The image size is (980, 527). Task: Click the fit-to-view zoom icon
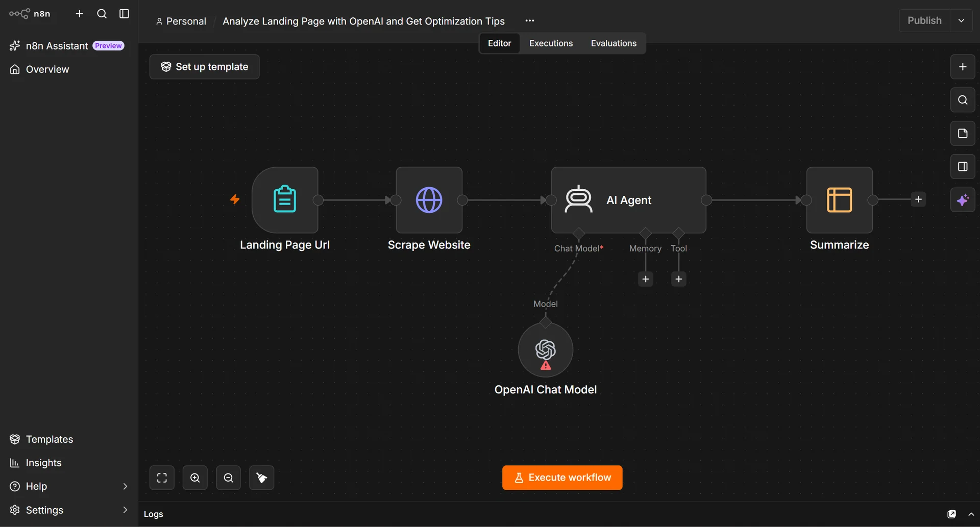coord(162,478)
